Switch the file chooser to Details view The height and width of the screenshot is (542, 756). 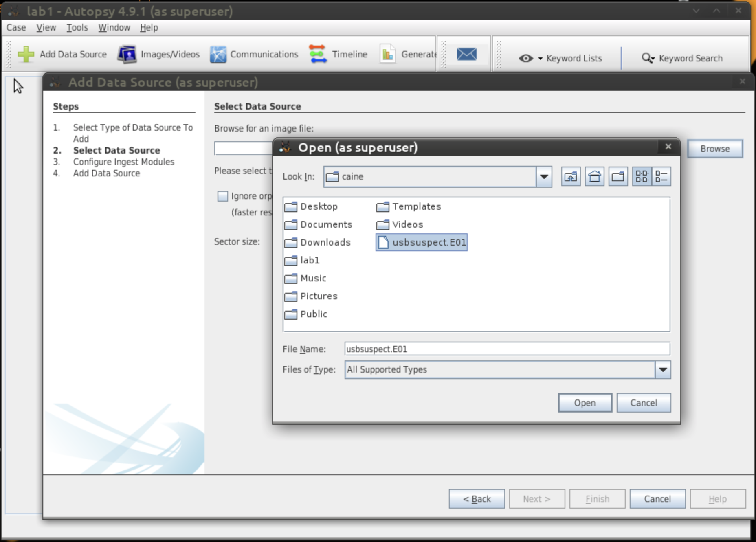point(661,176)
